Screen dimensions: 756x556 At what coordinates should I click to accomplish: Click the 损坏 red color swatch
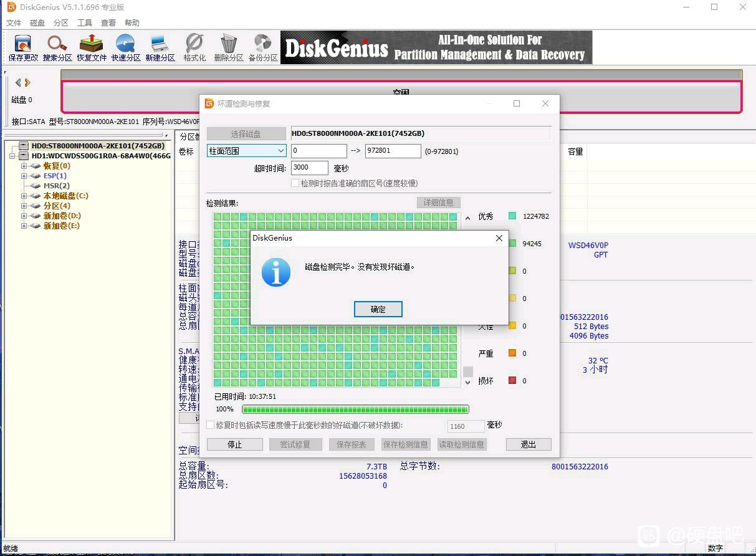[x=512, y=380]
